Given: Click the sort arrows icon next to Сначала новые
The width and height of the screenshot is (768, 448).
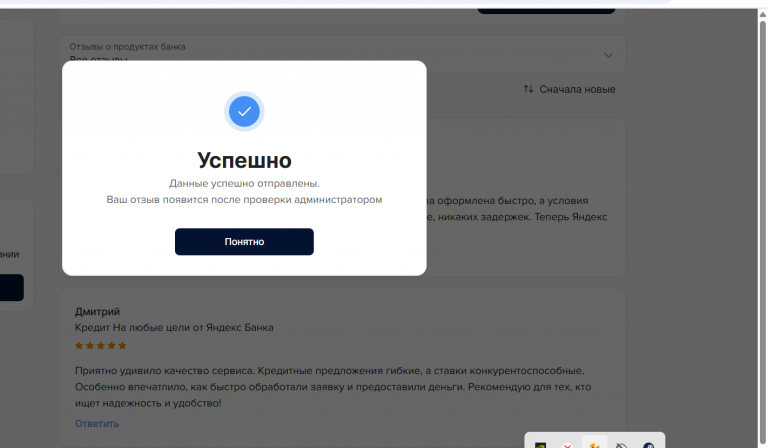Looking at the screenshot, I should tap(528, 89).
